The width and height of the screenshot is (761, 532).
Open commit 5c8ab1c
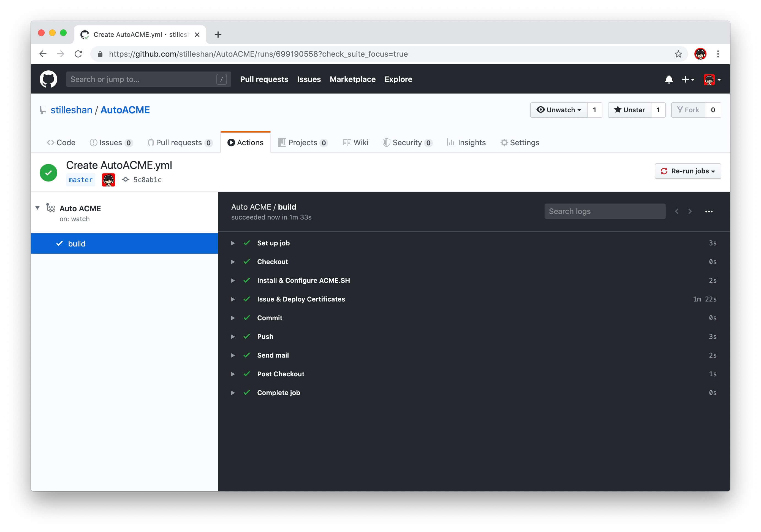pos(147,180)
